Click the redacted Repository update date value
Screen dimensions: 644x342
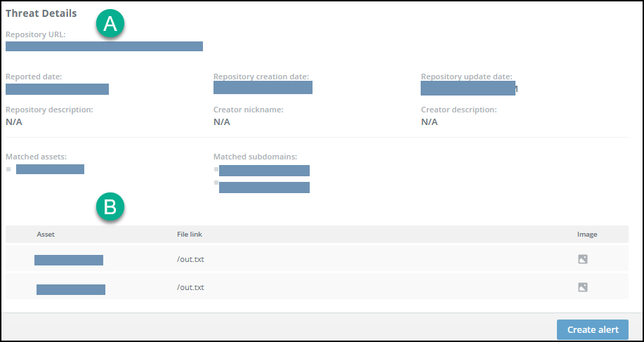coord(468,88)
